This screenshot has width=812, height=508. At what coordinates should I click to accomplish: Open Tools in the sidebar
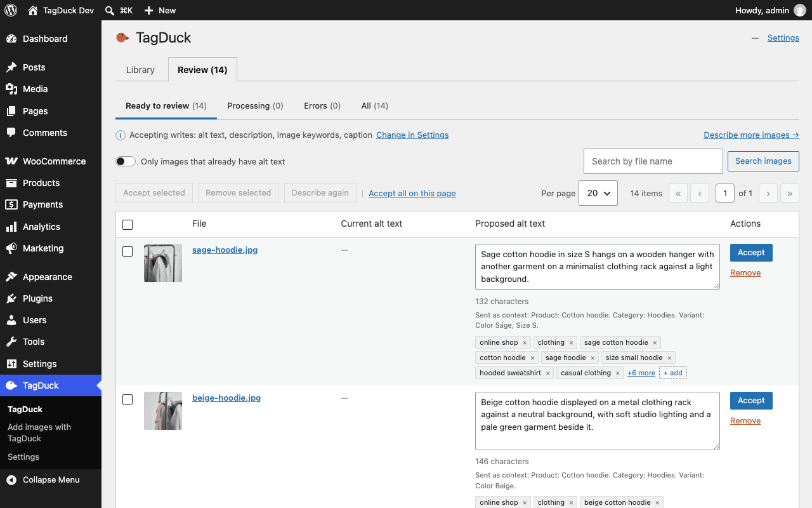click(x=51, y=342)
